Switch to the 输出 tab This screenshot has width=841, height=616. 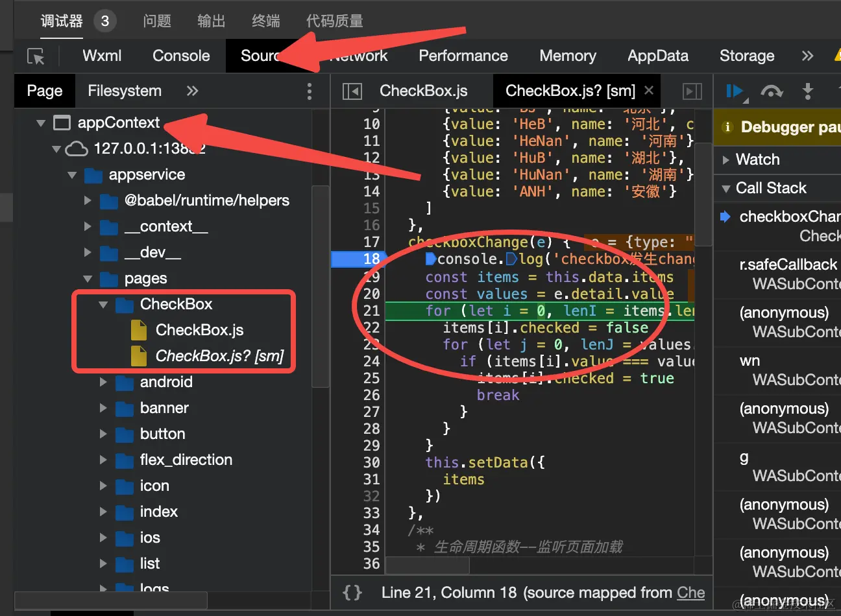(x=212, y=21)
